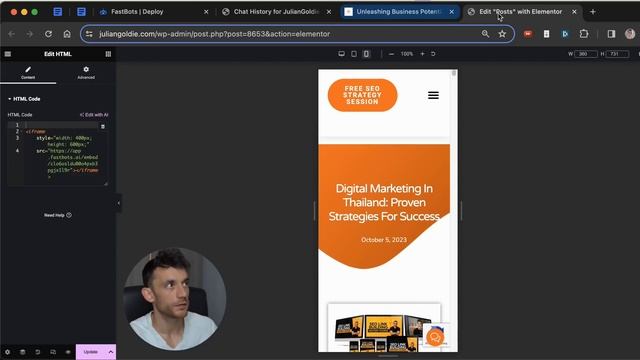Click the right preview width drag handle
This screenshot has width=640, height=360.
pyautogui.click(x=461, y=211)
